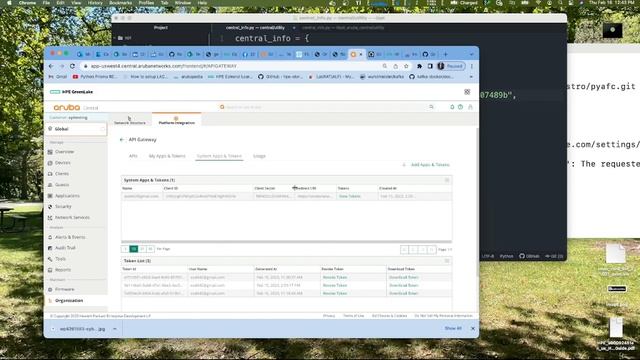This screenshot has width=640, height=360.
Task: Open the Gmail bookmark
Action: [x=58, y=77]
